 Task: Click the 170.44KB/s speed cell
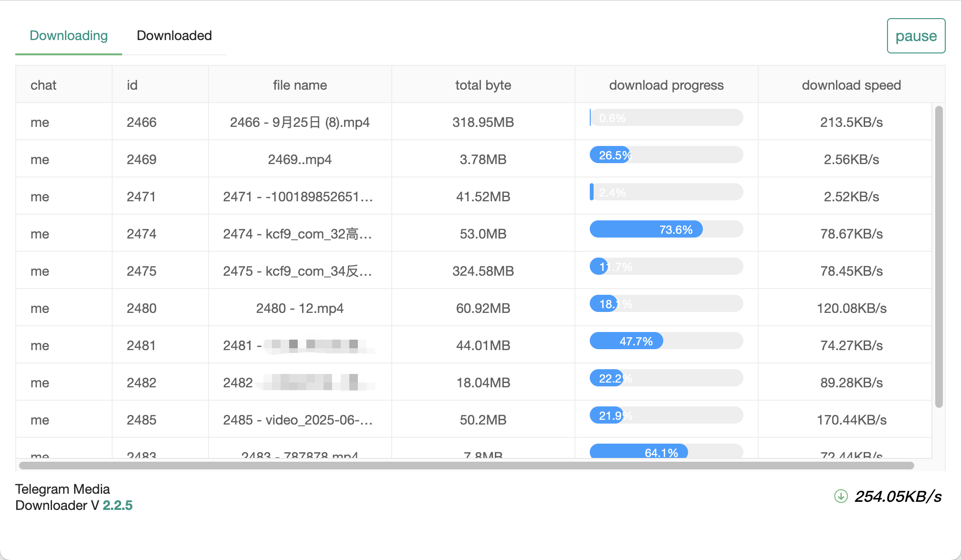tap(851, 420)
